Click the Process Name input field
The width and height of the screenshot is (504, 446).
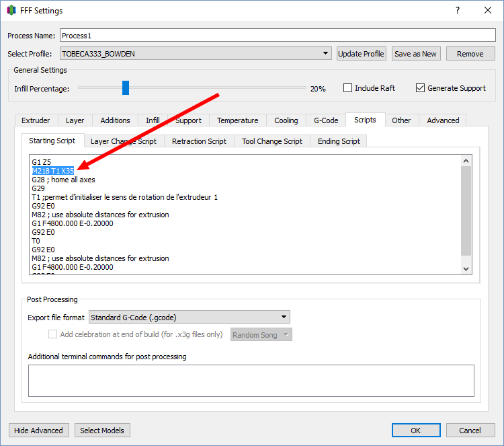(277, 36)
